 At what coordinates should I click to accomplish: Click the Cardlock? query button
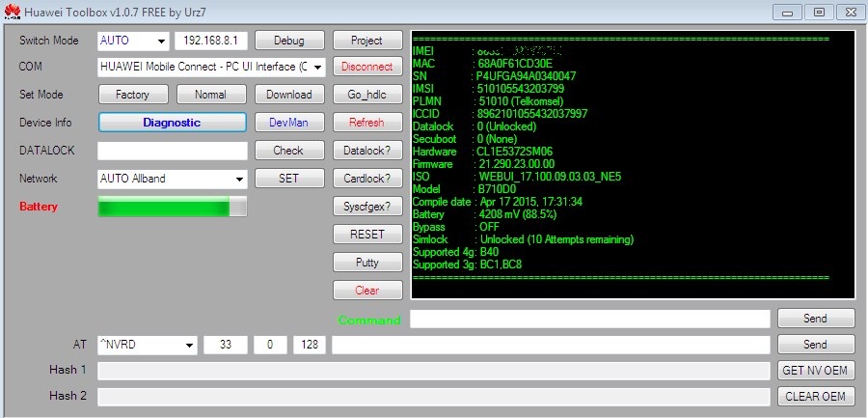coord(367,179)
